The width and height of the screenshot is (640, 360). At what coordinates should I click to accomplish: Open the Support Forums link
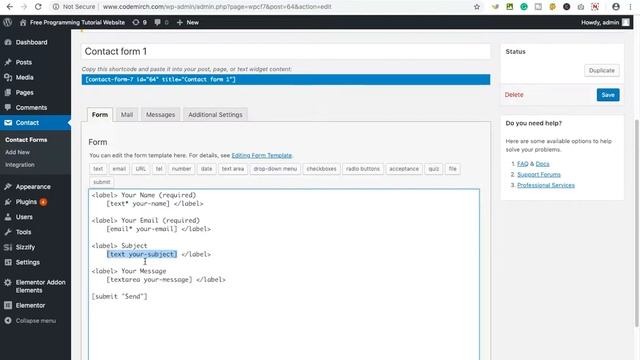(x=539, y=175)
